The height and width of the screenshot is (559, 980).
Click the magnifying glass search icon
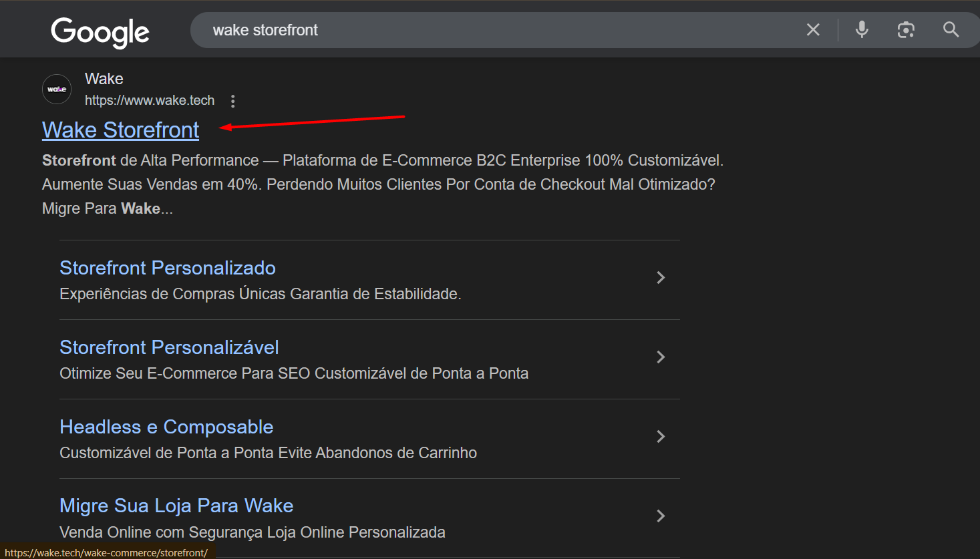coord(951,29)
